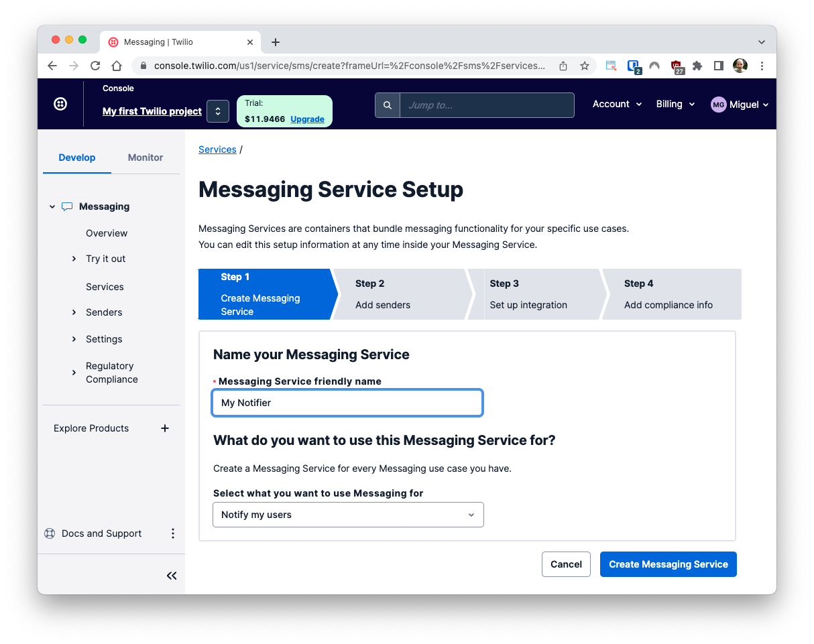Open Services in the sidebar
Screen dimensions: 814x644
tap(105, 287)
